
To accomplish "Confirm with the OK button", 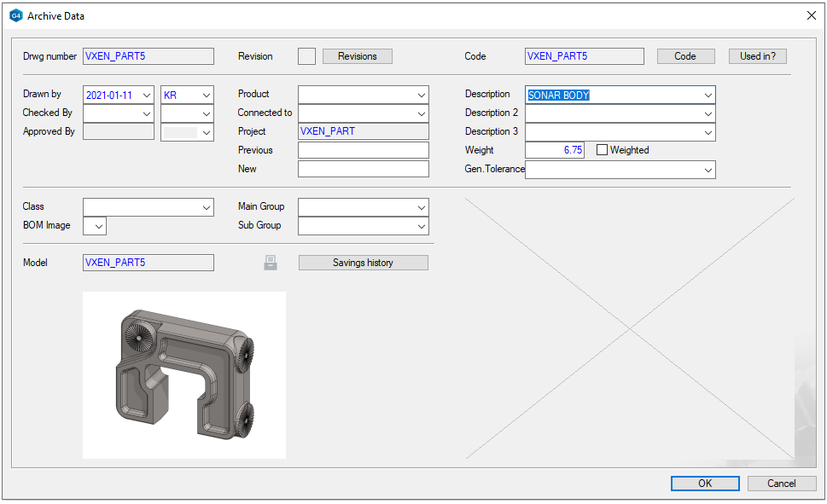I will [x=705, y=483].
